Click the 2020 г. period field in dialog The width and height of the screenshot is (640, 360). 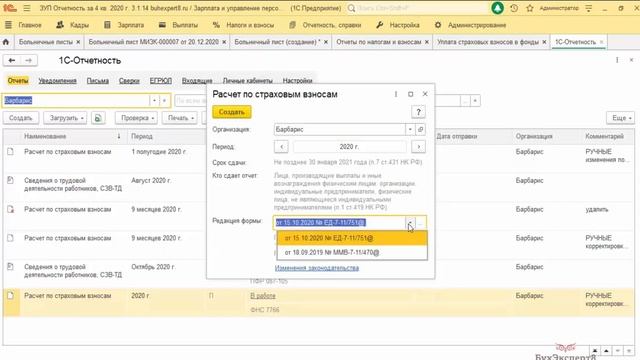point(349,147)
